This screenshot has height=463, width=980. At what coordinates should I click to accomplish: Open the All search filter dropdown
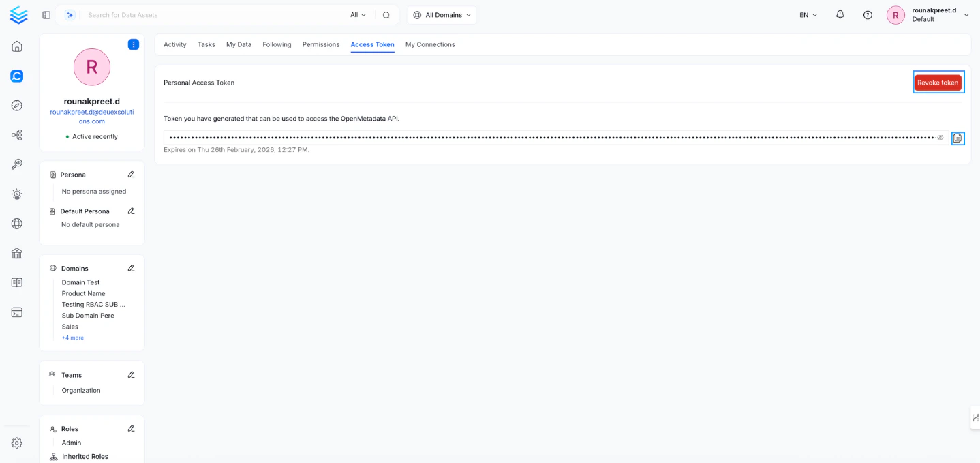click(358, 15)
